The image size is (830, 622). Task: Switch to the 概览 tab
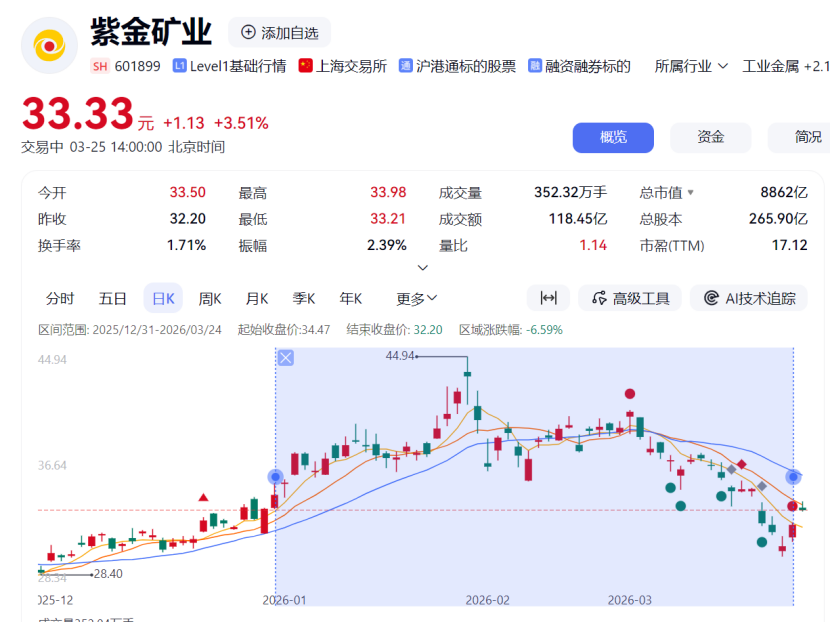(613, 138)
